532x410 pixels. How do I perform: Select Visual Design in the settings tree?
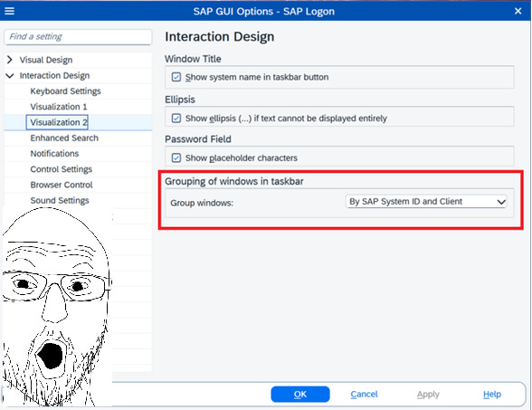tap(46, 60)
